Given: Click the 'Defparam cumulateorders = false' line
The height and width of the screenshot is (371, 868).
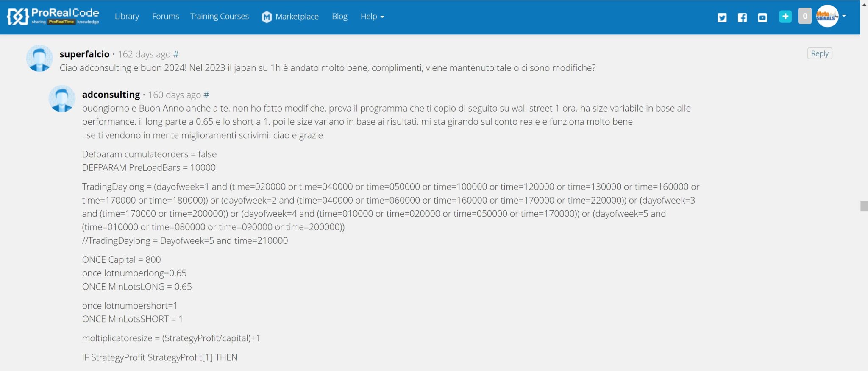Looking at the screenshot, I should tap(149, 154).
